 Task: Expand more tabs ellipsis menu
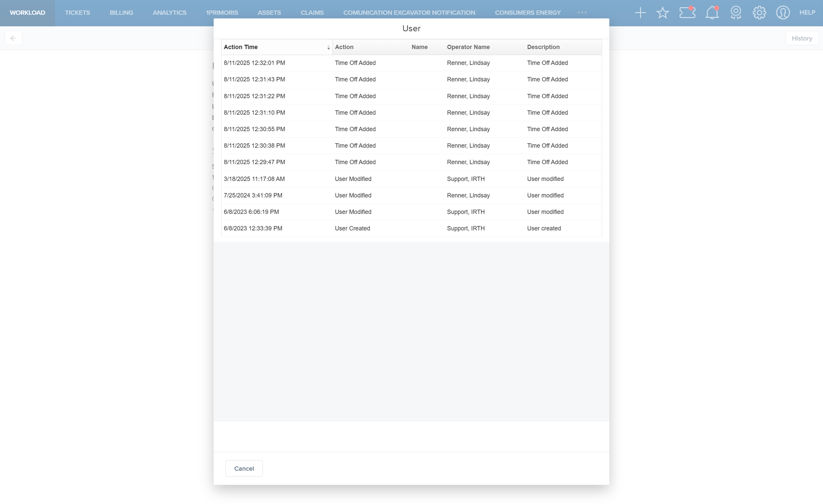(582, 12)
